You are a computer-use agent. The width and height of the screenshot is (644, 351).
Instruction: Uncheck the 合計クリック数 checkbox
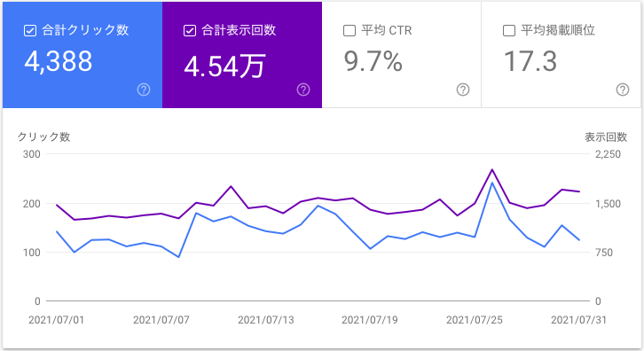(x=30, y=30)
